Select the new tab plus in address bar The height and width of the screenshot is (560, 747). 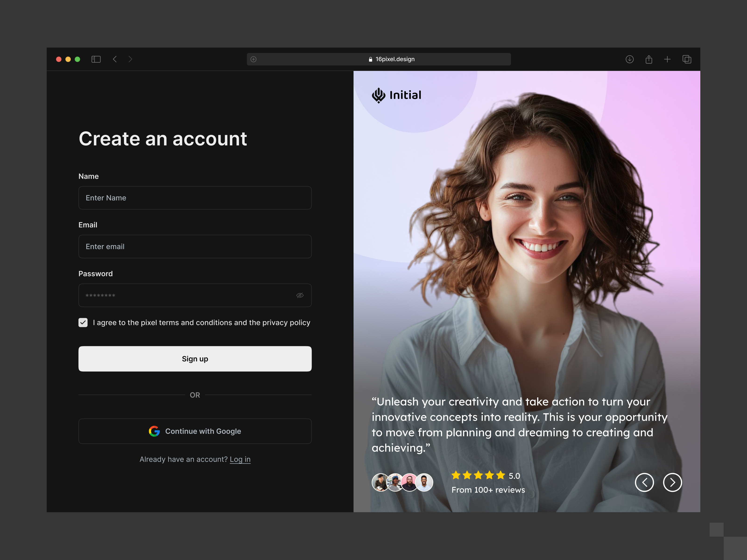[253, 59]
